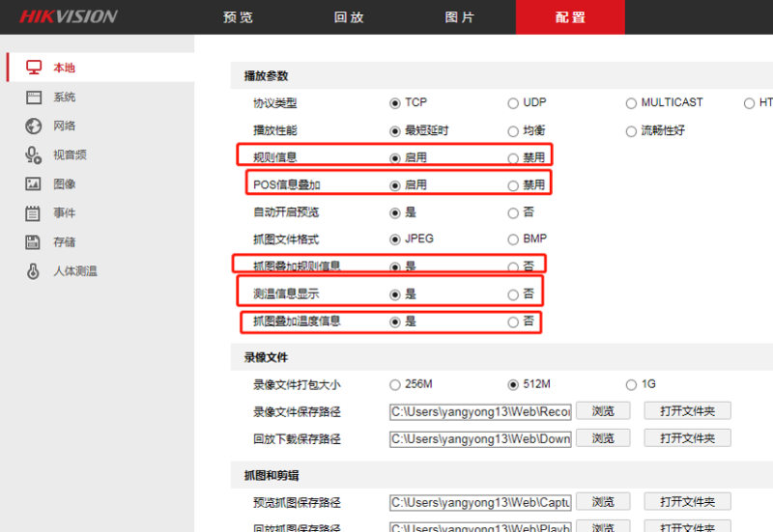The width and height of the screenshot is (773, 532).
Task: Disable 规则信息 via 禁用 radio button
Action: pos(513,157)
